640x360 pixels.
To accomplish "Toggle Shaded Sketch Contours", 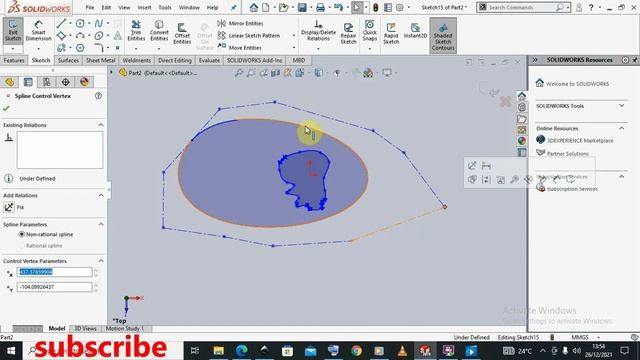I will click(x=443, y=36).
